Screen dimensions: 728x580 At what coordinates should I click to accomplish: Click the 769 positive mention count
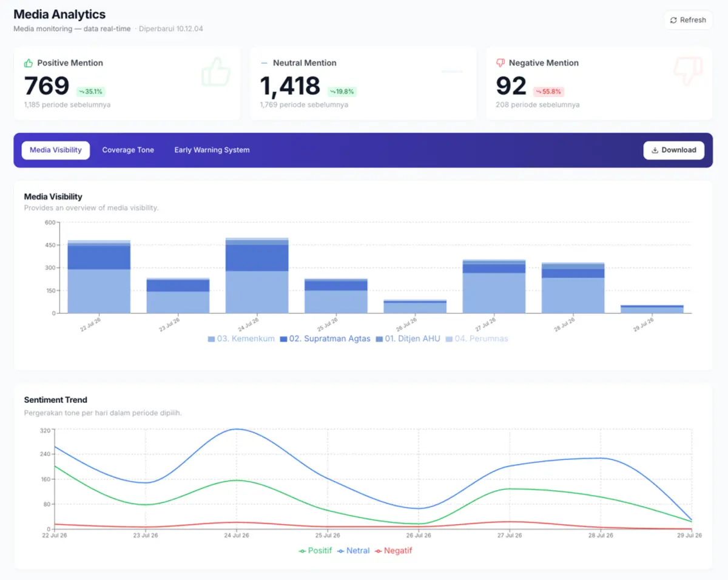(x=47, y=86)
